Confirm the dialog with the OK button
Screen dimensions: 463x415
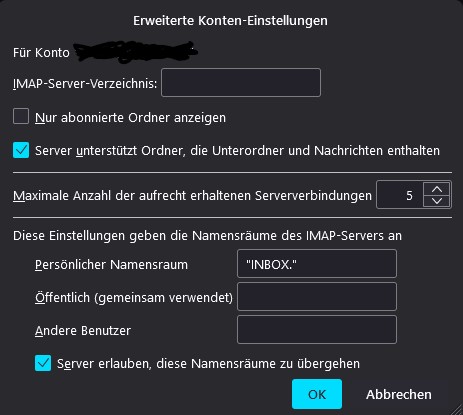317,394
